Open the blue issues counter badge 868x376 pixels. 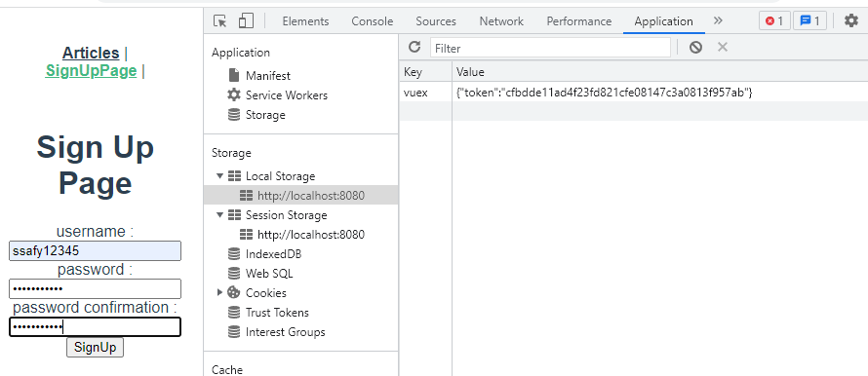tap(809, 21)
